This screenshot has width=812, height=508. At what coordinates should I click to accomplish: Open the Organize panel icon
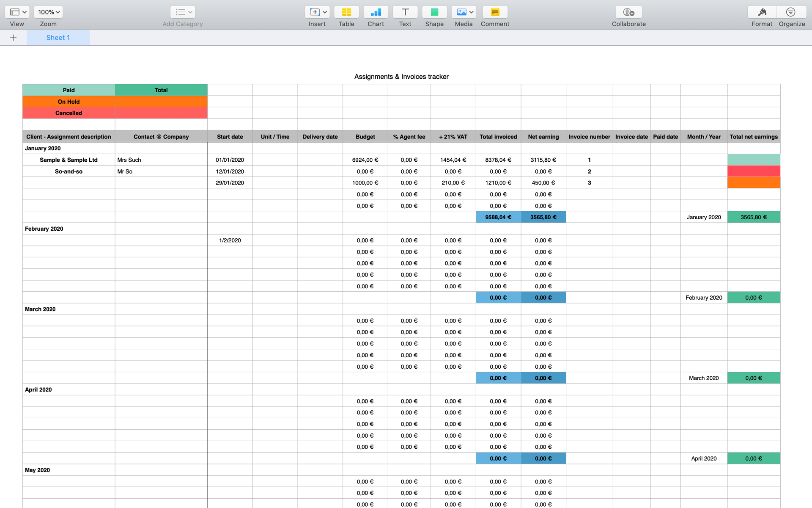(x=791, y=12)
